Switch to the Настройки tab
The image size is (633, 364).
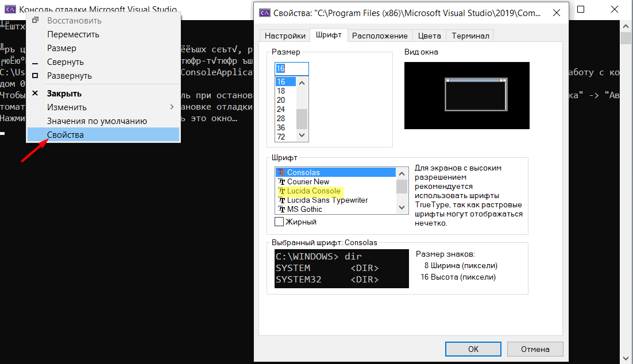coord(285,36)
